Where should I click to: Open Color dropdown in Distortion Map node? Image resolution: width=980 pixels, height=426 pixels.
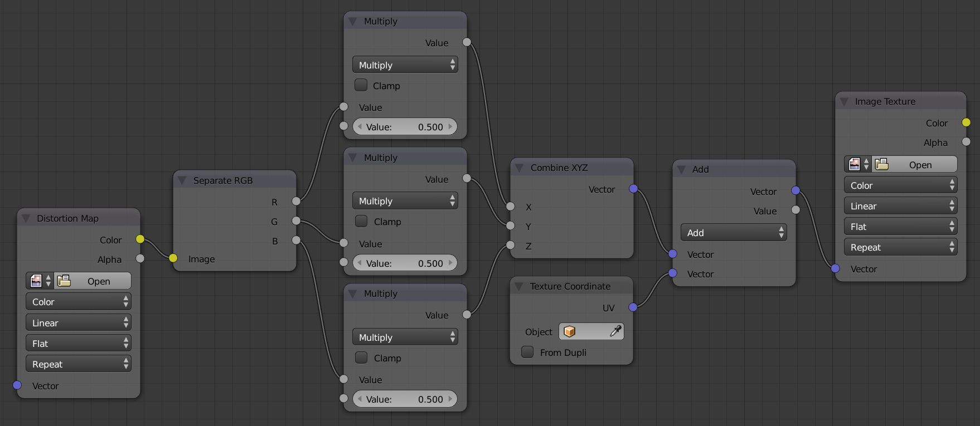pyautogui.click(x=79, y=301)
